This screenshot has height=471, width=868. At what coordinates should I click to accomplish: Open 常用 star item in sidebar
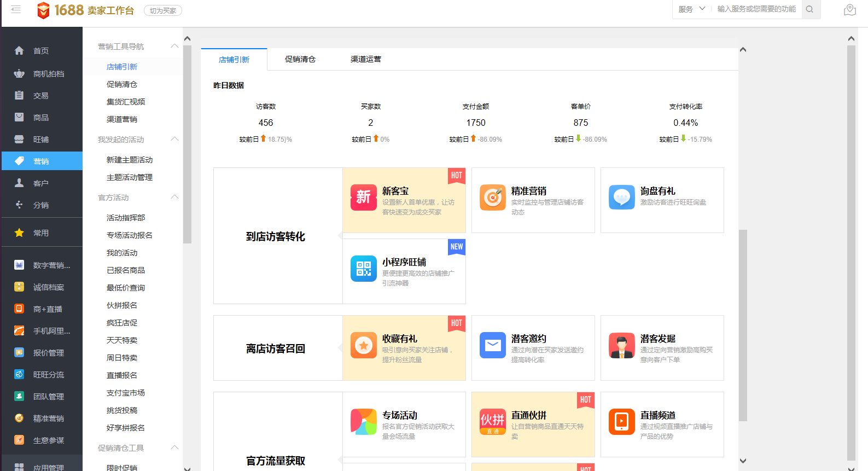click(41, 233)
